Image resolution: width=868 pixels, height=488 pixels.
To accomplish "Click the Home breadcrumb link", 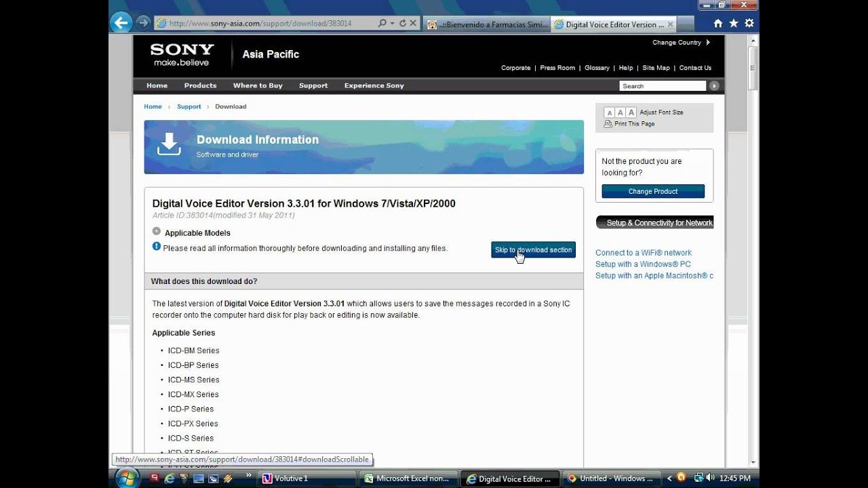I will click(153, 106).
